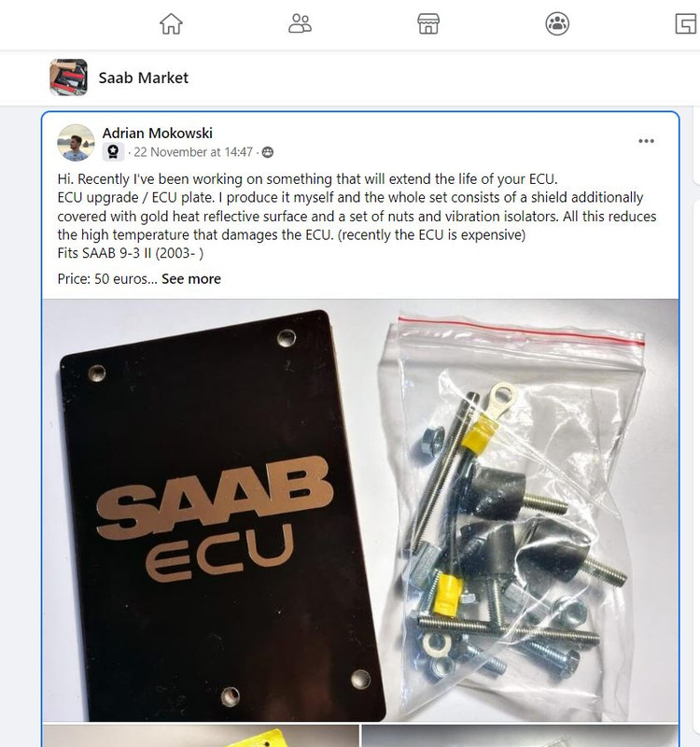Click the Adrian Mokowski author name
Screen dimensions: 700x747
click(157, 133)
